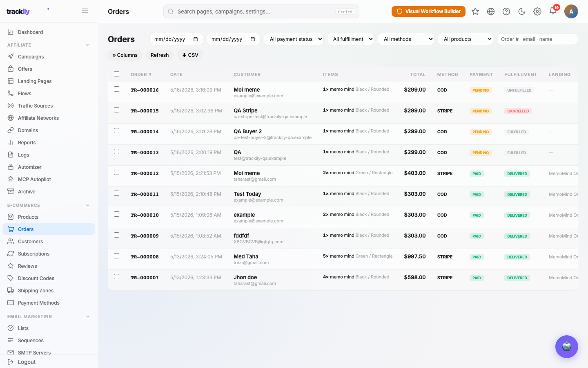Click the Shipping Zones truck icon
This screenshot has height=368, width=588.
click(11, 290)
